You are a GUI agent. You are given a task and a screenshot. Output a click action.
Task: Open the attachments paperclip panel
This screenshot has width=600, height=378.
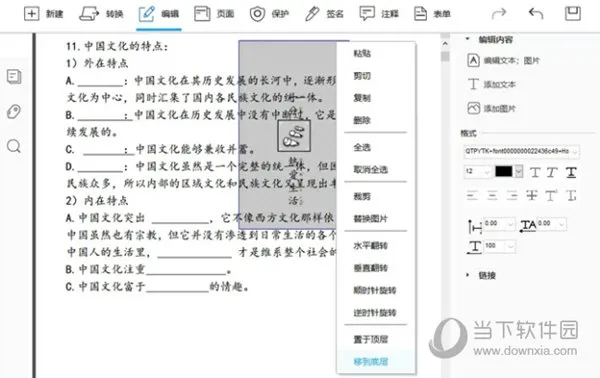point(14,111)
